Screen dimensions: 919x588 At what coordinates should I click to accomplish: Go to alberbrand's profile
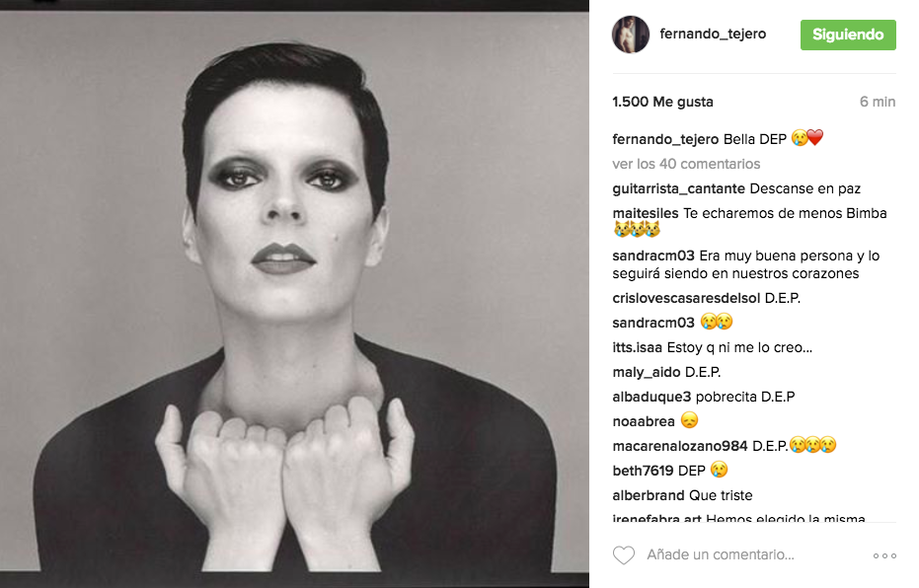tap(649, 495)
